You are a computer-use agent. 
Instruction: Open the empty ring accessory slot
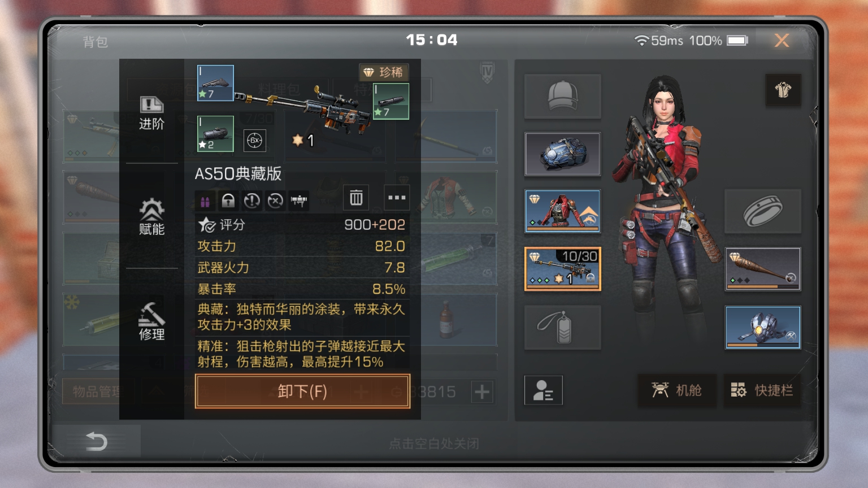763,211
